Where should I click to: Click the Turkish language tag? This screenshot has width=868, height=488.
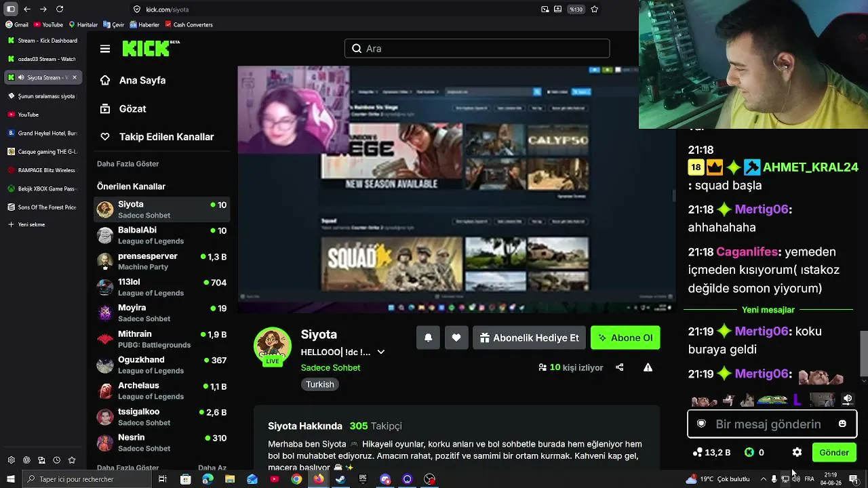point(320,384)
